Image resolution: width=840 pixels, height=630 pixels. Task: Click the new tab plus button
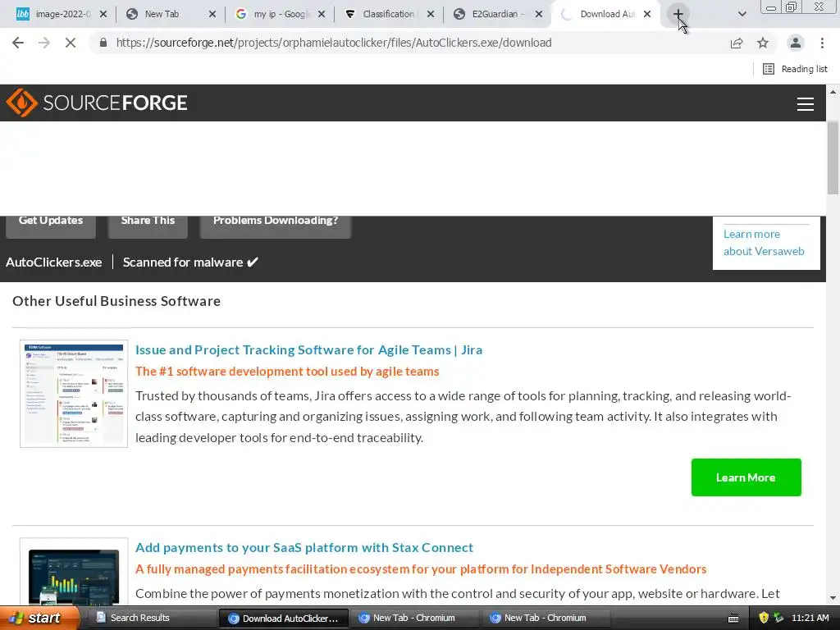tap(678, 14)
